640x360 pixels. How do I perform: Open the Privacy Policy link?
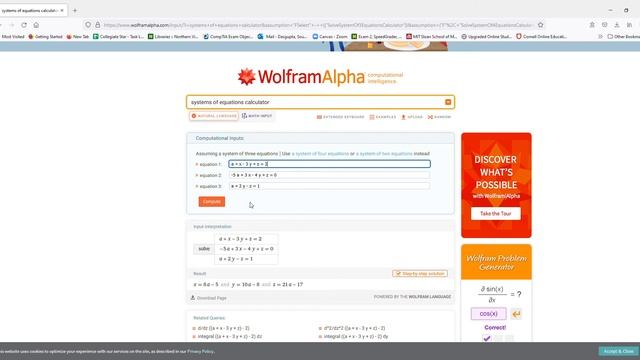click(x=200, y=351)
